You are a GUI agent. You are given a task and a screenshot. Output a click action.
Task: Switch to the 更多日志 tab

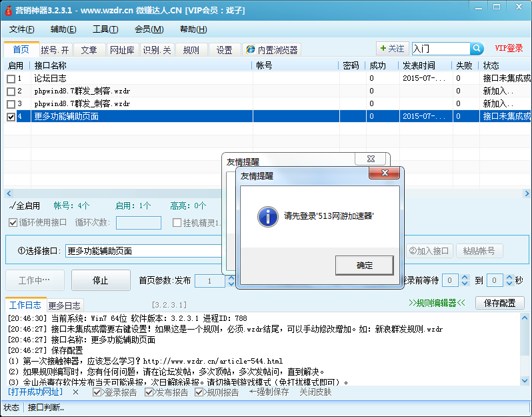64,306
